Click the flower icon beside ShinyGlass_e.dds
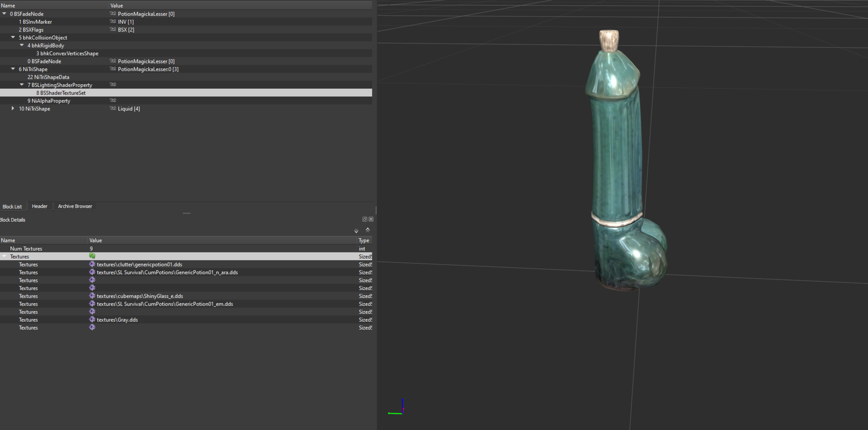Screen dimensions: 868x430 [92, 296]
